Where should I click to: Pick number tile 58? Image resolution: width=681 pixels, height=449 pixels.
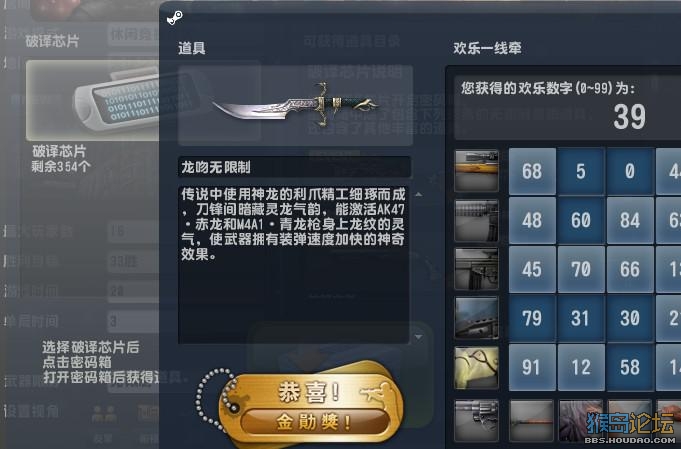pos(630,367)
